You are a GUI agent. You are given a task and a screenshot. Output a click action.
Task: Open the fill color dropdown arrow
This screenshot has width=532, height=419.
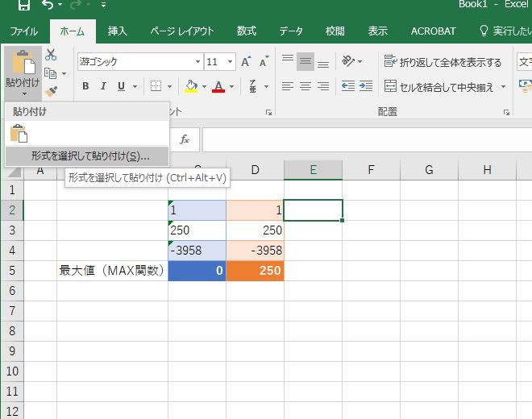pyautogui.click(x=204, y=86)
